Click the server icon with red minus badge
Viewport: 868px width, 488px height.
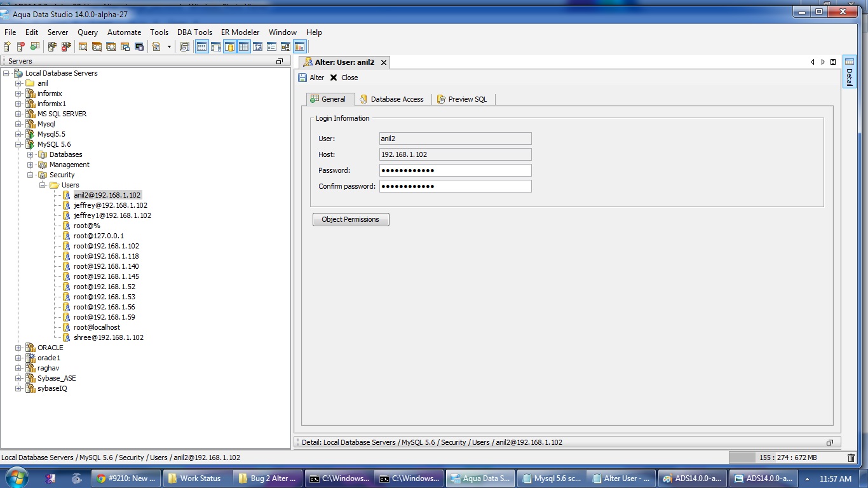pos(21,46)
